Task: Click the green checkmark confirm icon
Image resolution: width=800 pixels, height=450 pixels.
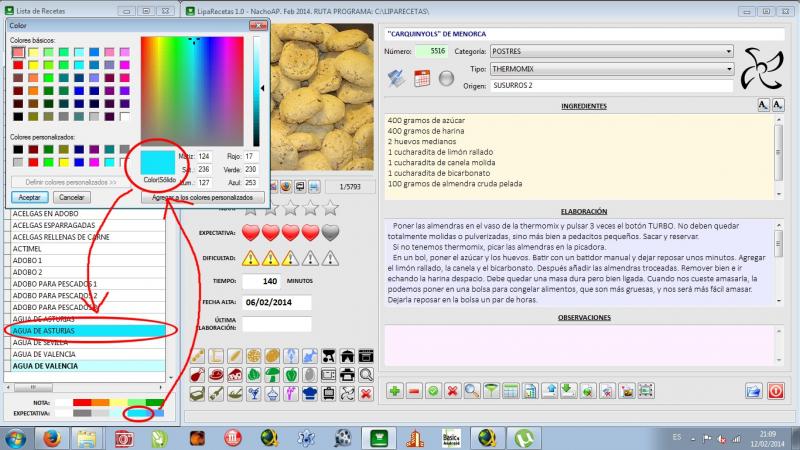Action: coord(433,391)
